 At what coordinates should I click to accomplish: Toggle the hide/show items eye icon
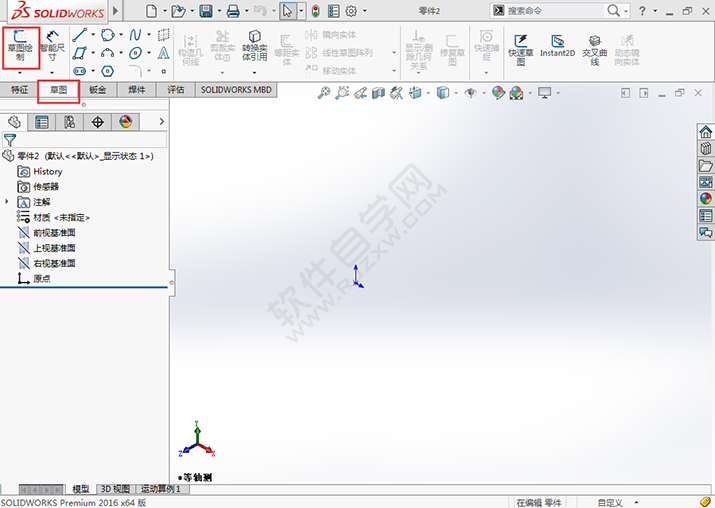470,93
